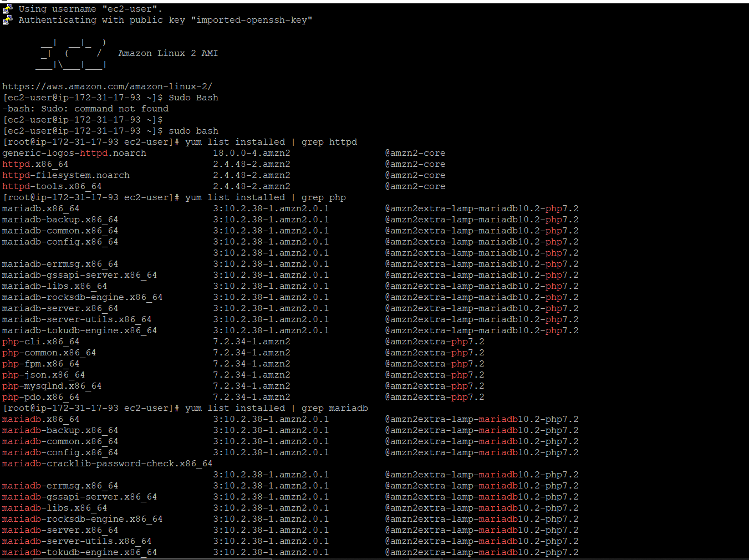Click the yum list installed grep httpd command

[x=271, y=141]
